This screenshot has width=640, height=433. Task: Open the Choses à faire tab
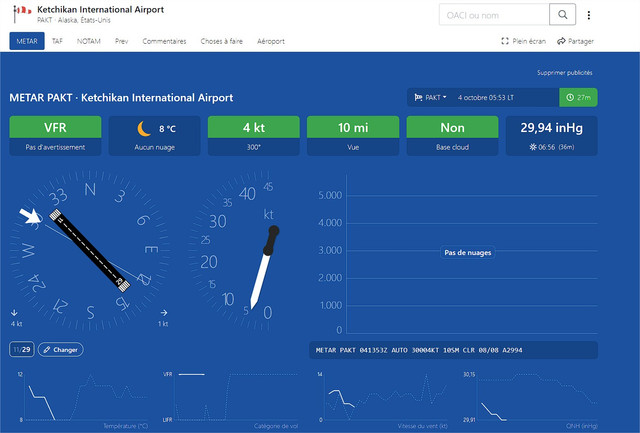tap(222, 41)
